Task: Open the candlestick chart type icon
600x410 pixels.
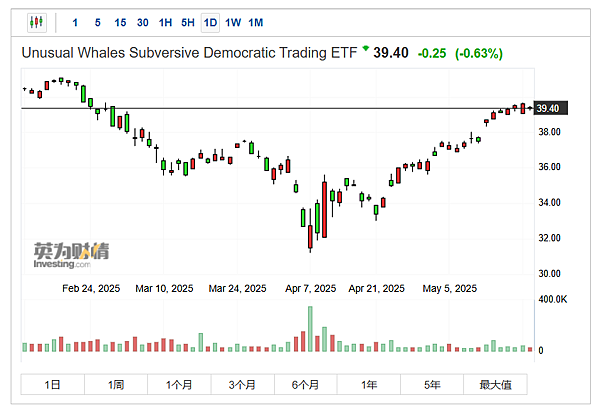Action: coord(37,23)
